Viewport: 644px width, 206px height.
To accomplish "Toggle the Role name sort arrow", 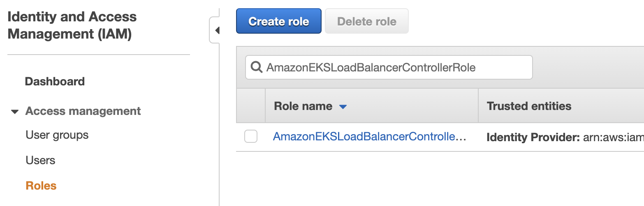I will point(343,107).
